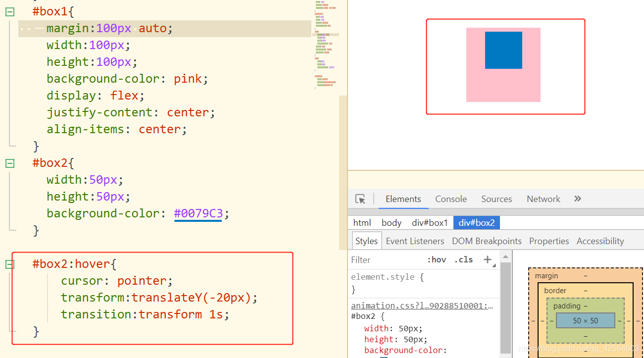Add a new style rule plus icon
644x358 pixels.
click(x=488, y=259)
